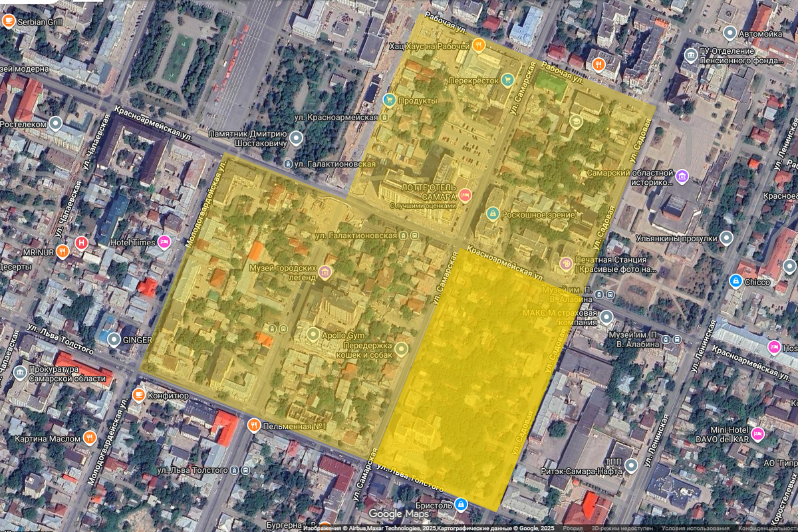Screen dimensions: 798x532
Task: Select the Hotel Times hotel icon
Action: pos(164,242)
